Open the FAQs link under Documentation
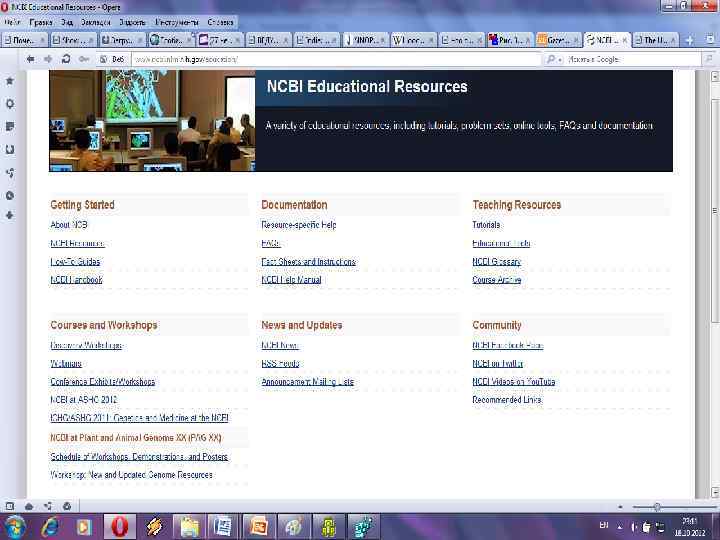This screenshot has height=540, width=720. click(270, 243)
